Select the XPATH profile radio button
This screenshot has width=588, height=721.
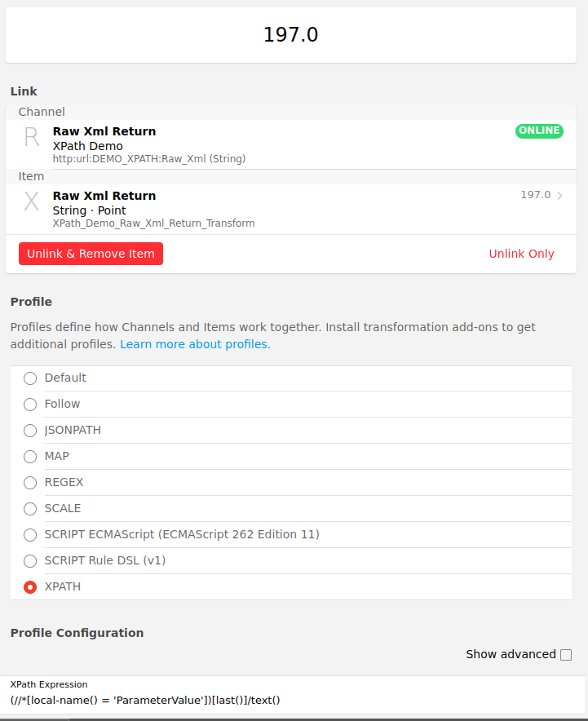pyautogui.click(x=30, y=587)
